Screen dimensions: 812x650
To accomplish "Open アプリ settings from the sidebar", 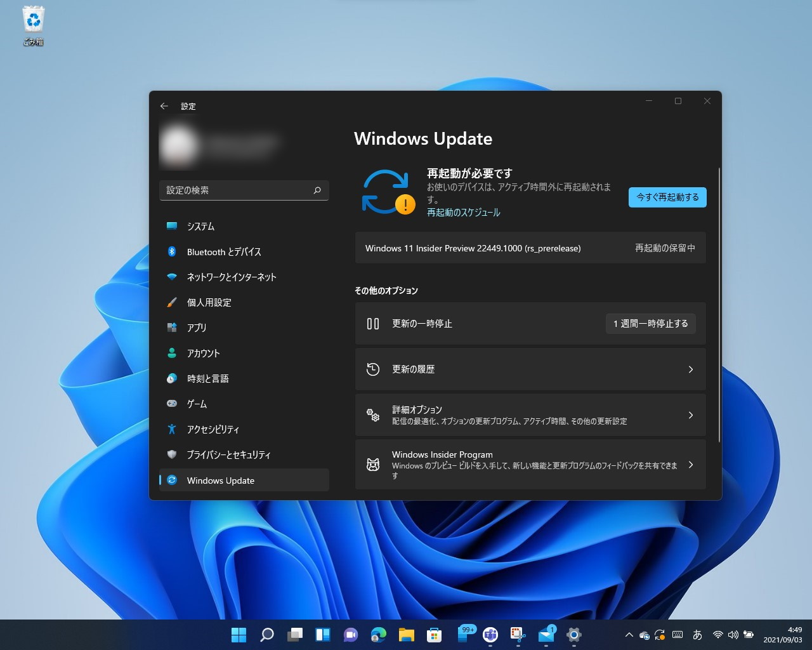I will click(197, 328).
